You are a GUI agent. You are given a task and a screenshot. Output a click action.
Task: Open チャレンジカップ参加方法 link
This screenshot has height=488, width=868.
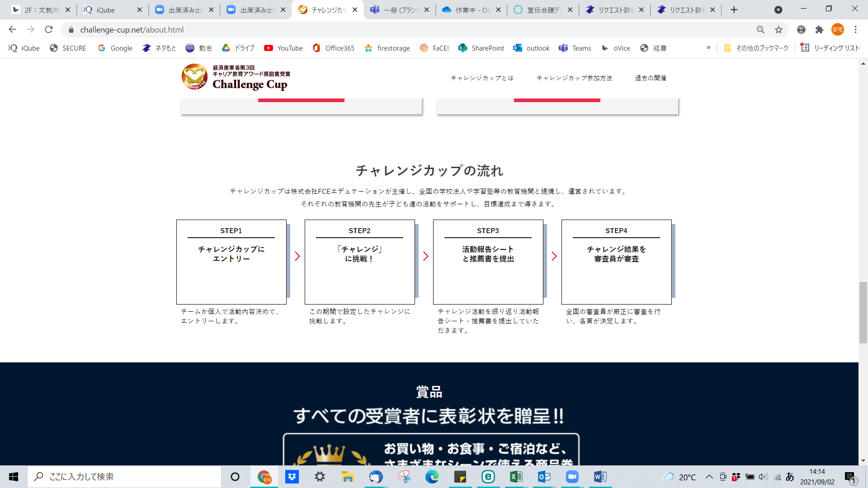point(574,78)
